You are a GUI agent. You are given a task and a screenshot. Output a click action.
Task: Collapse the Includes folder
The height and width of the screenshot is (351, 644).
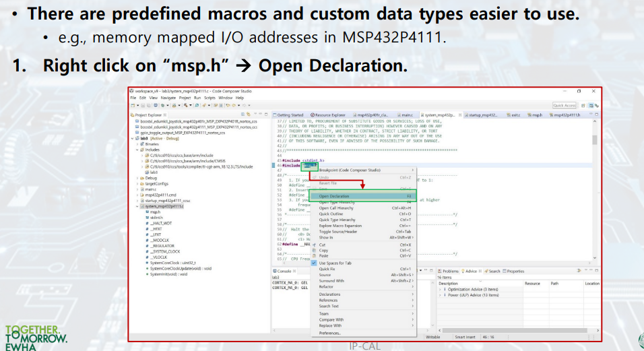(137, 150)
